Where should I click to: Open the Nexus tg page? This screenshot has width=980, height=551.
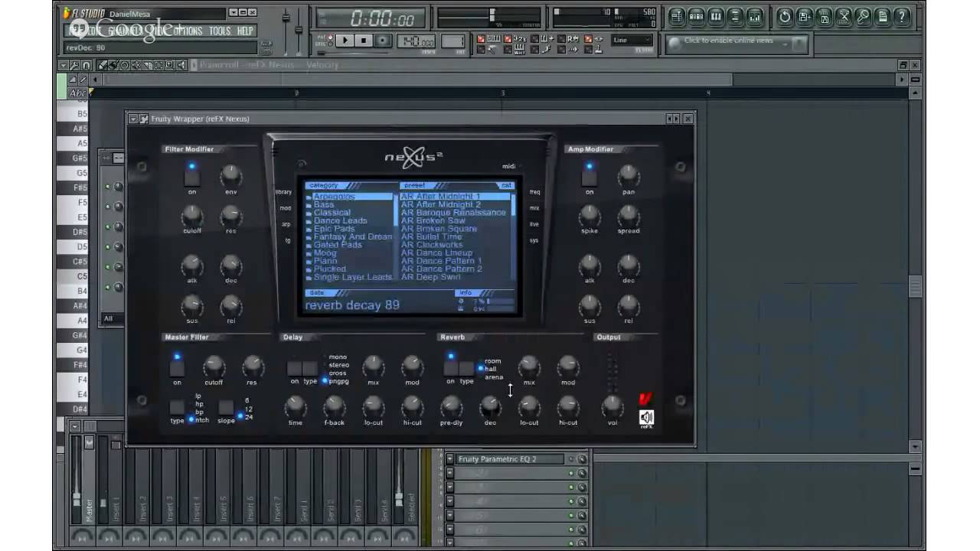tap(288, 240)
